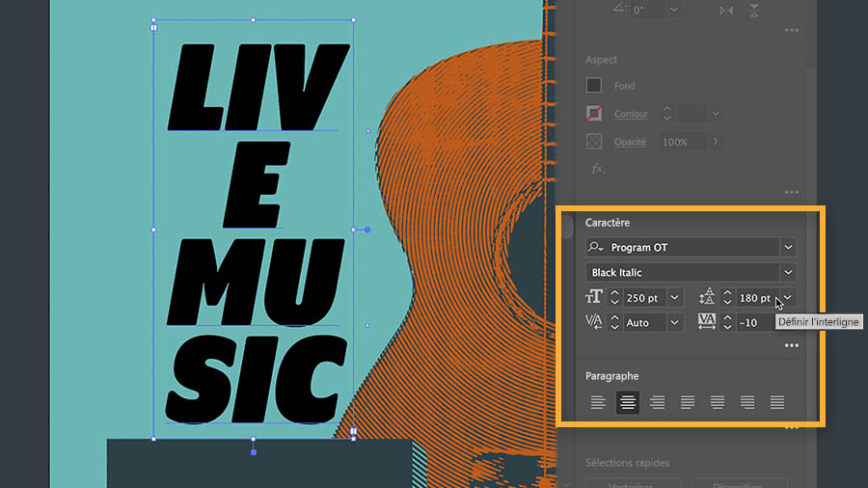Click the tracking VA icon
The height and width of the screenshot is (488, 868).
point(706,322)
